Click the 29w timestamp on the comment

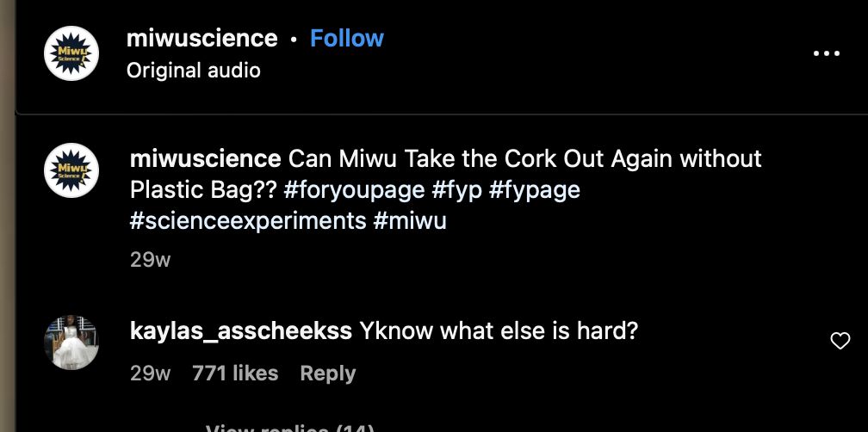150,373
